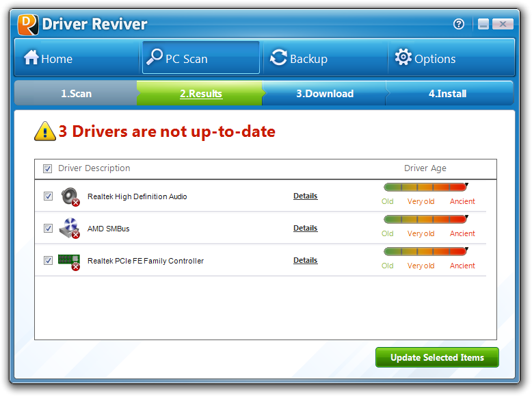Select the 2.Results step

[201, 93]
